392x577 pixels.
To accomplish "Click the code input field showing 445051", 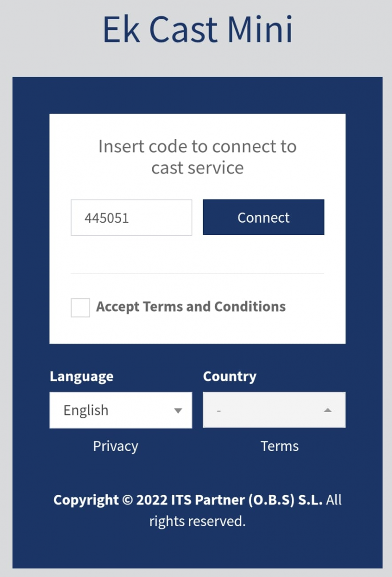I will pos(131,218).
